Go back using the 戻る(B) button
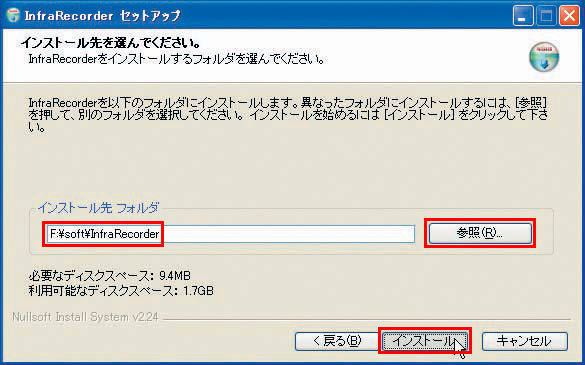585x365 pixels. [337, 341]
